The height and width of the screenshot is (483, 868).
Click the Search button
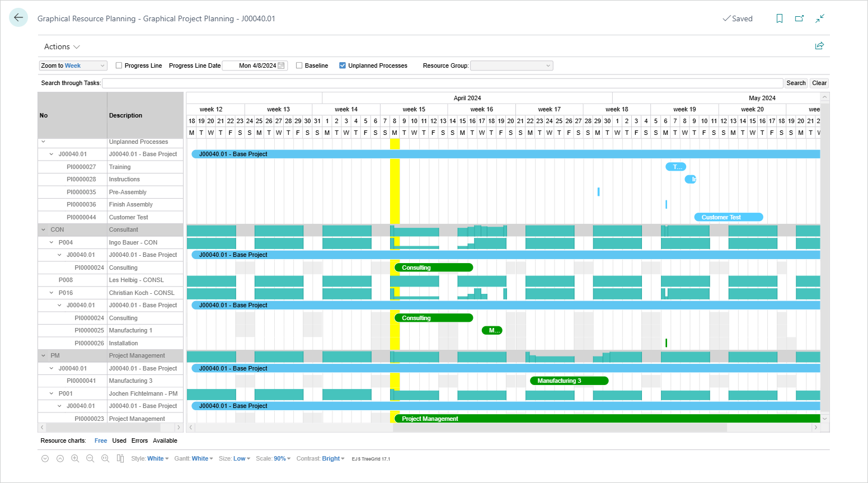tap(796, 83)
